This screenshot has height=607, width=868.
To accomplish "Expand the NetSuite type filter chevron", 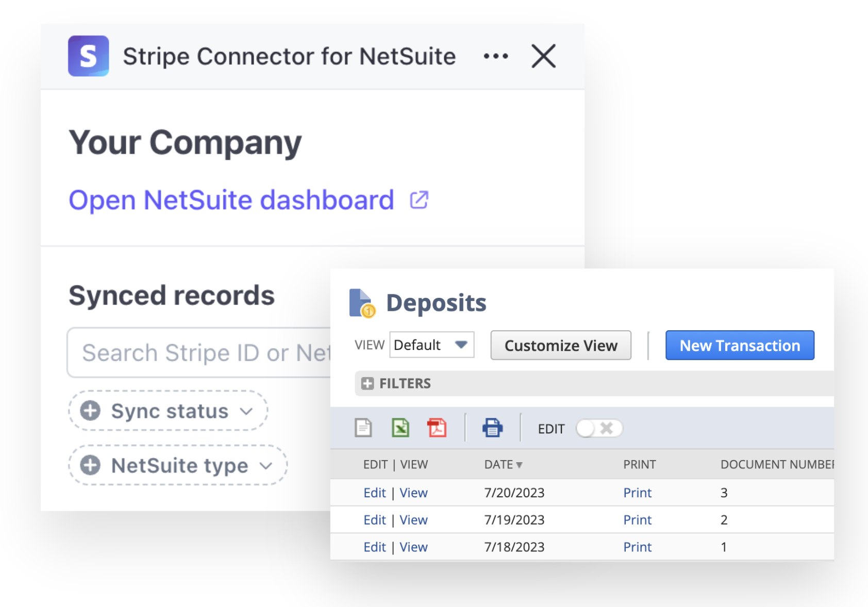I will tap(266, 466).
